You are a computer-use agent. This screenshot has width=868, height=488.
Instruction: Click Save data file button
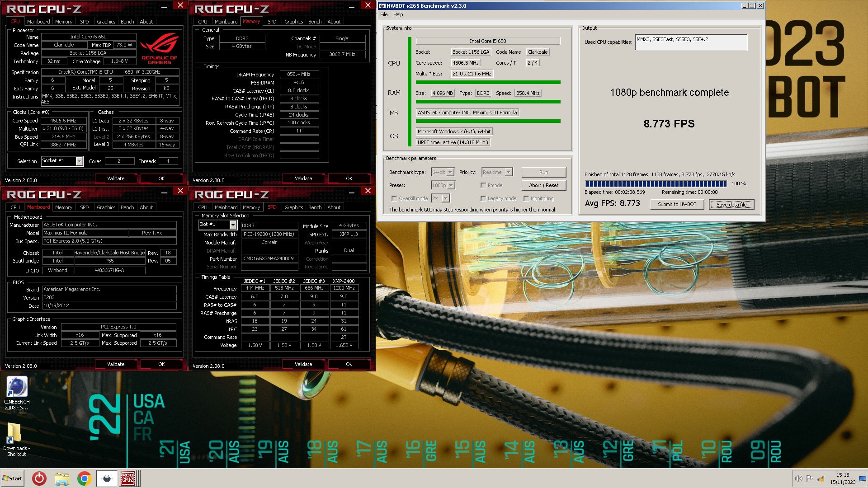click(731, 204)
